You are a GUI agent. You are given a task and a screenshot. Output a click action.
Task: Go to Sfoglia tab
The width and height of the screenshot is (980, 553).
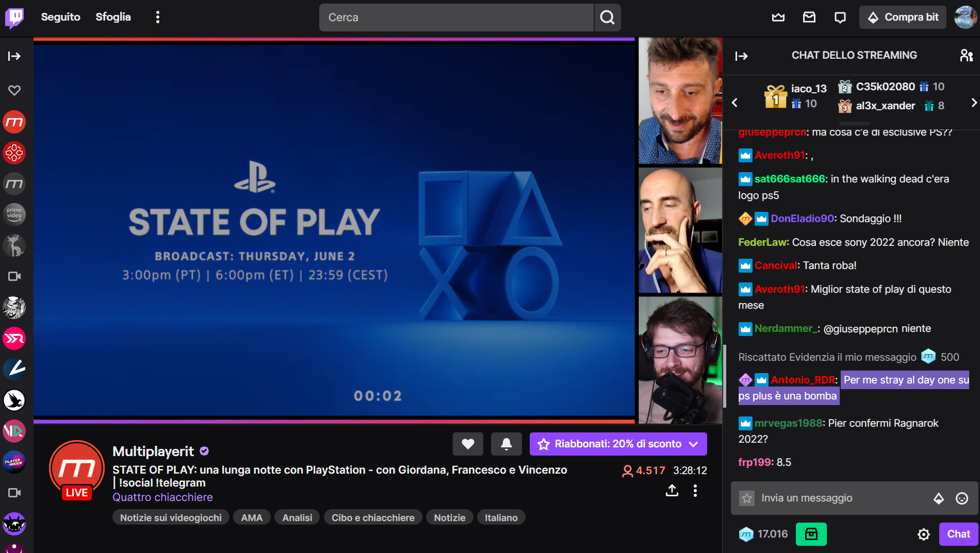(x=113, y=17)
